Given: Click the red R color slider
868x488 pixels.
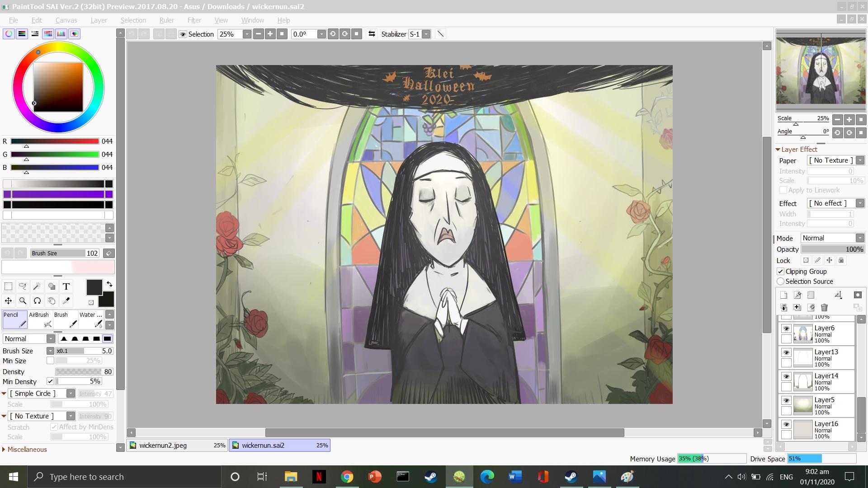Looking at the screenshot, I should pos(55,141).
